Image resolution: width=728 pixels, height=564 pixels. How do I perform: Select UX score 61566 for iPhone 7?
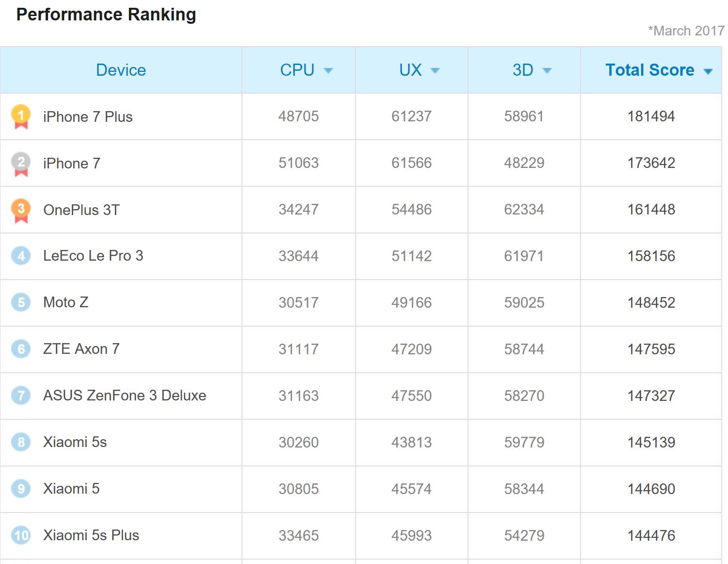click(x=412, y=163)
